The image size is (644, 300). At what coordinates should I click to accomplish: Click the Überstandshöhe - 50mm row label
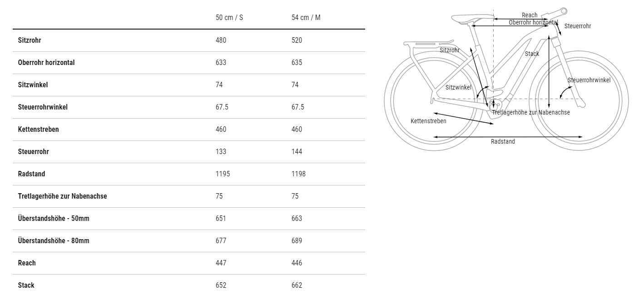(x=54, y=218)
